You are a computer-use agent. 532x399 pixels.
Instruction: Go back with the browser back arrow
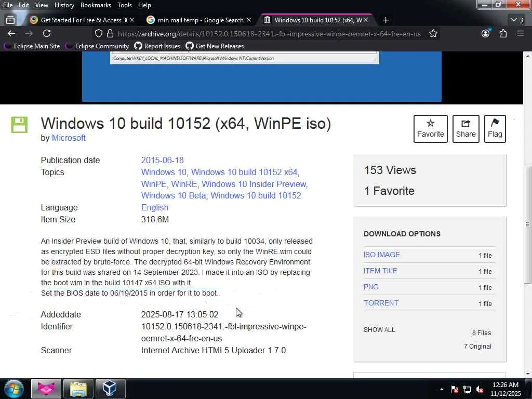[x=11, y=34]
